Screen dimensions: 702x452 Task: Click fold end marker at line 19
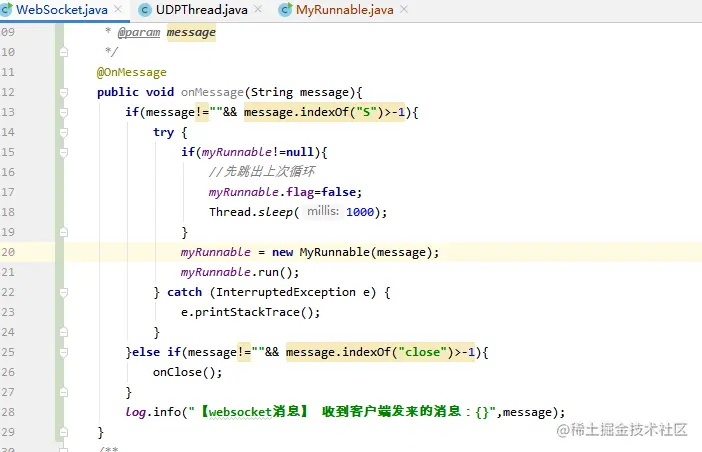point(64,232)
